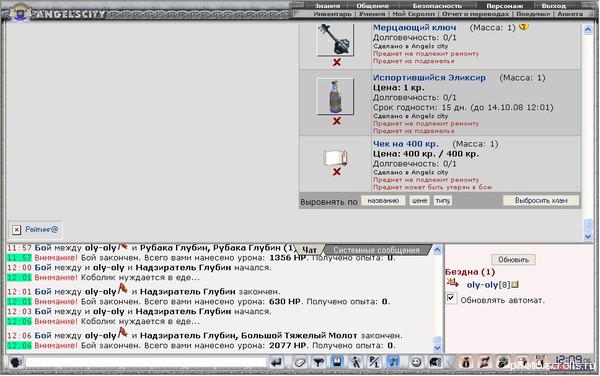This screenshot has width=600, height=376.
Task: Delete Мерцающий ключ with red X
Action: [x=337, y=62]
